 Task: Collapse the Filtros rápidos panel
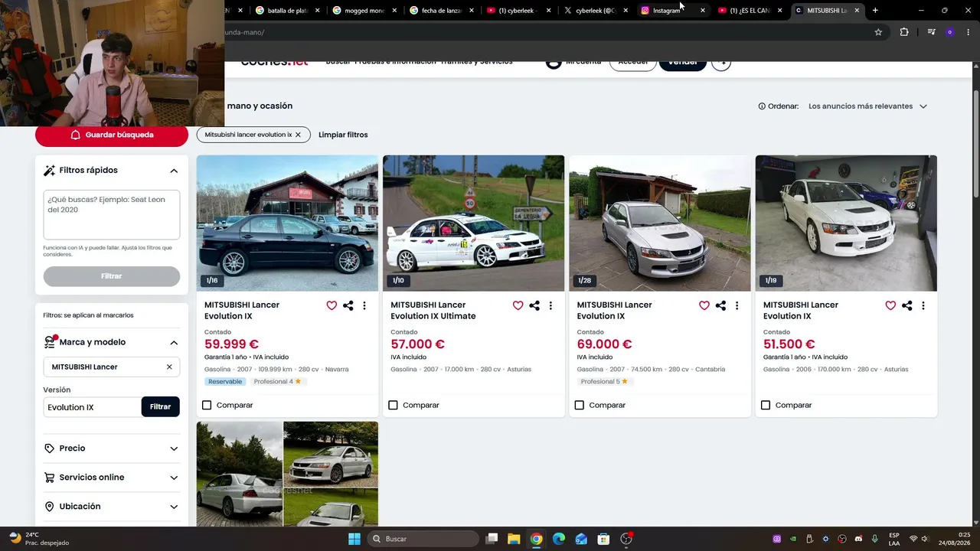[174, 171]
